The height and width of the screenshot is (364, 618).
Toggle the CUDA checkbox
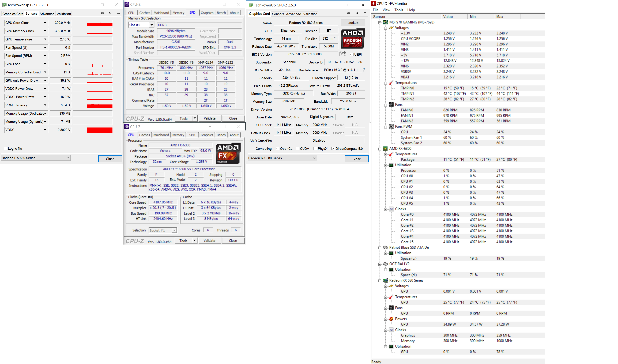[x=297, y=149]
